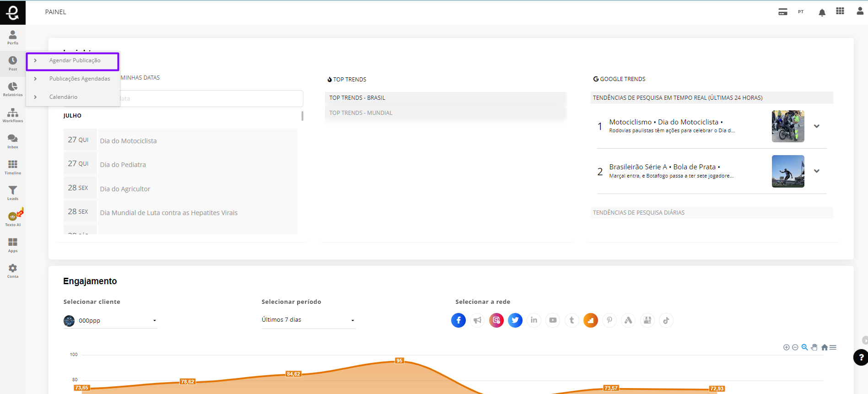Open Dia do Agricultor date

click(x=180, y=188)
